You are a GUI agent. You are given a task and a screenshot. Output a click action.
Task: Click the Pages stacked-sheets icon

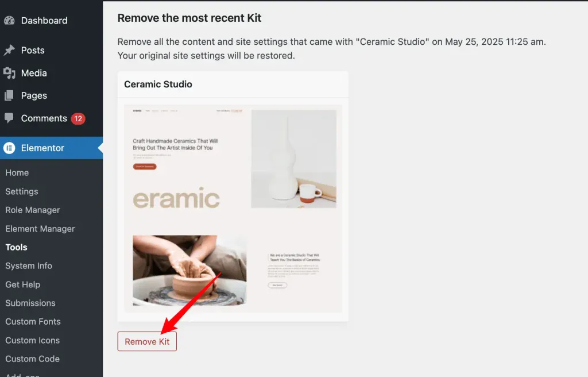pos(9,95)
